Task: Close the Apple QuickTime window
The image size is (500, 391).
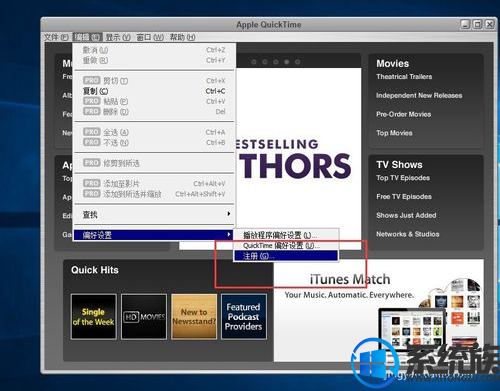Action: tap(489, 24)
